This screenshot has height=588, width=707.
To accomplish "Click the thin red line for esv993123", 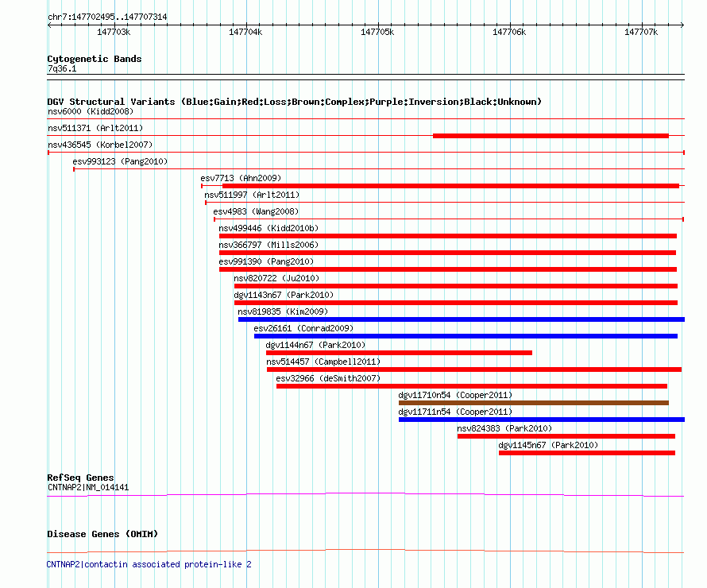I will tap(379, 169).
